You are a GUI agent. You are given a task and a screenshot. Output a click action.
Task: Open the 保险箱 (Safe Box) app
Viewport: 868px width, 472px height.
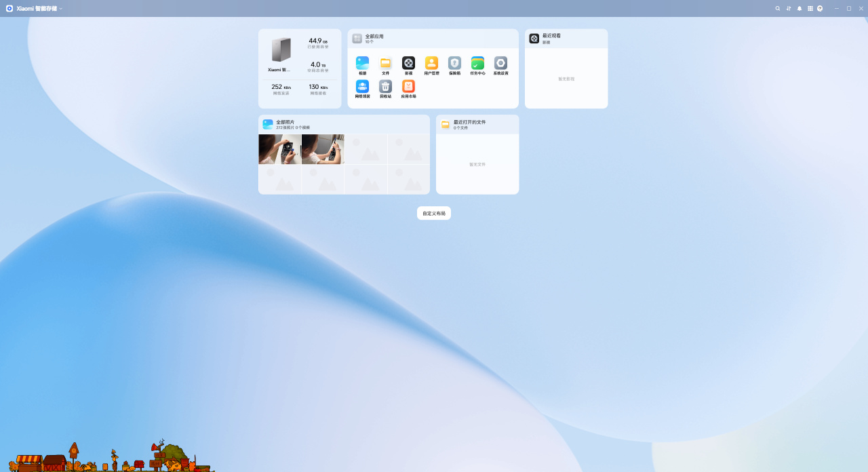click(454, 63)
